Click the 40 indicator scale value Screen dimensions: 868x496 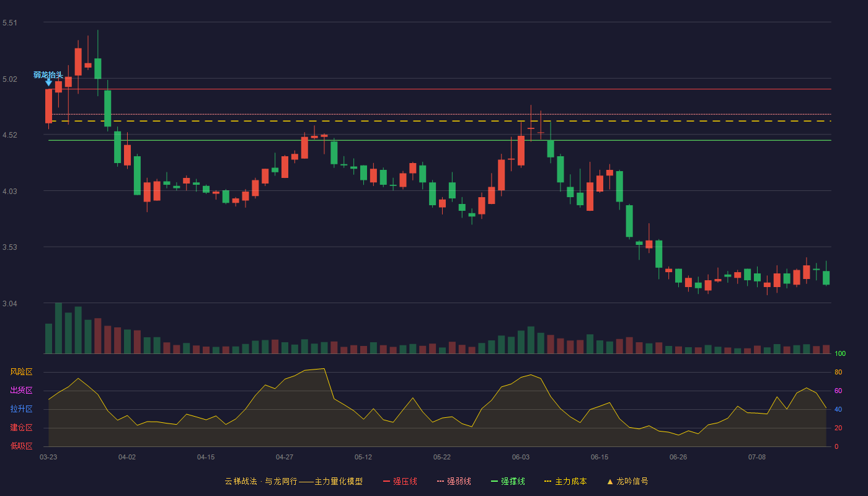pyautogui.click(x=838, y=409)
